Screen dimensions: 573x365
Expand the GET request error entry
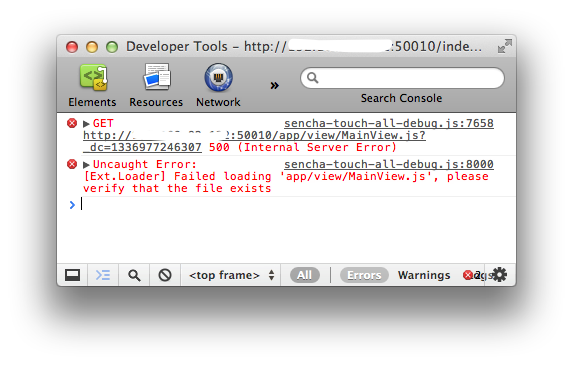(86, 123)
